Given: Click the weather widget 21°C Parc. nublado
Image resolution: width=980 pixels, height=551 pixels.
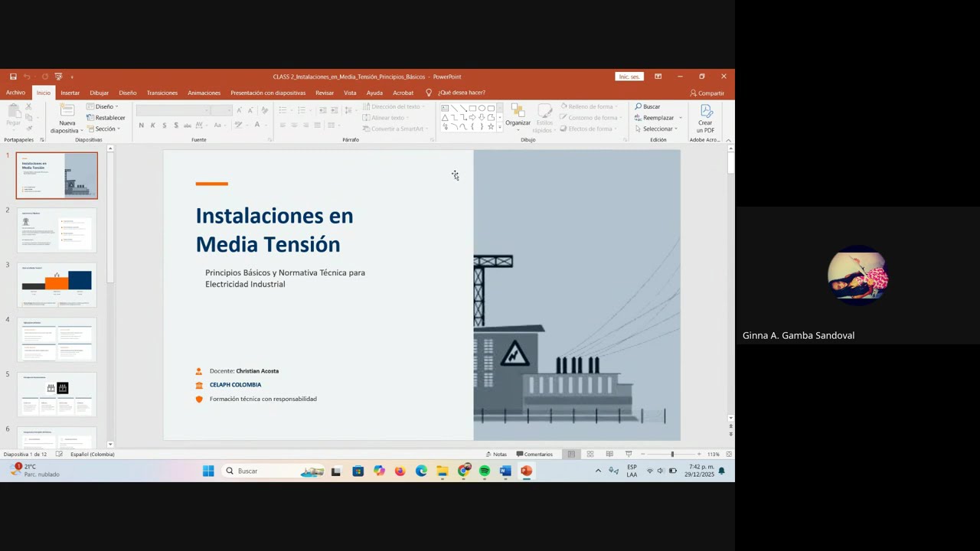Looking at the screenshot, I should [x=35, y=471].
